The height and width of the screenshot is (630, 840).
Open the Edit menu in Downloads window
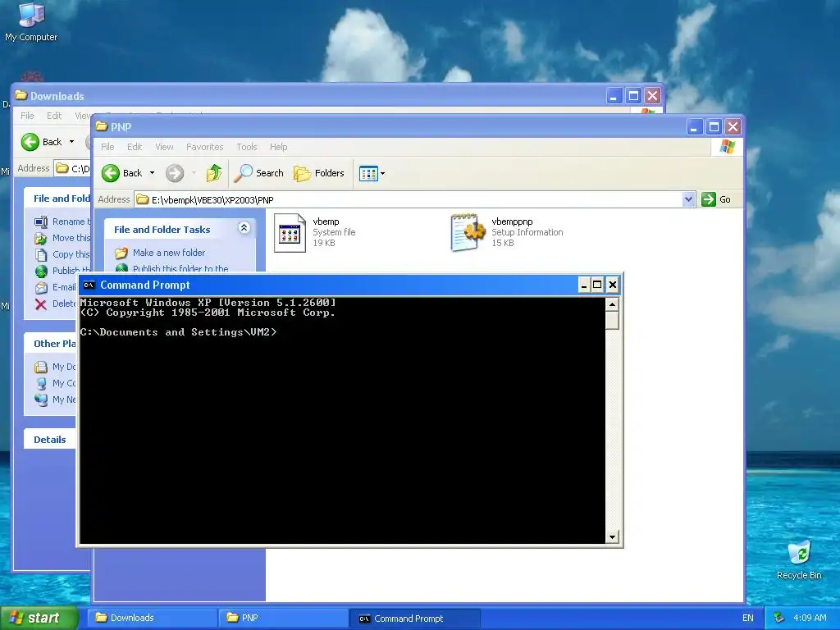click(53, 116)
